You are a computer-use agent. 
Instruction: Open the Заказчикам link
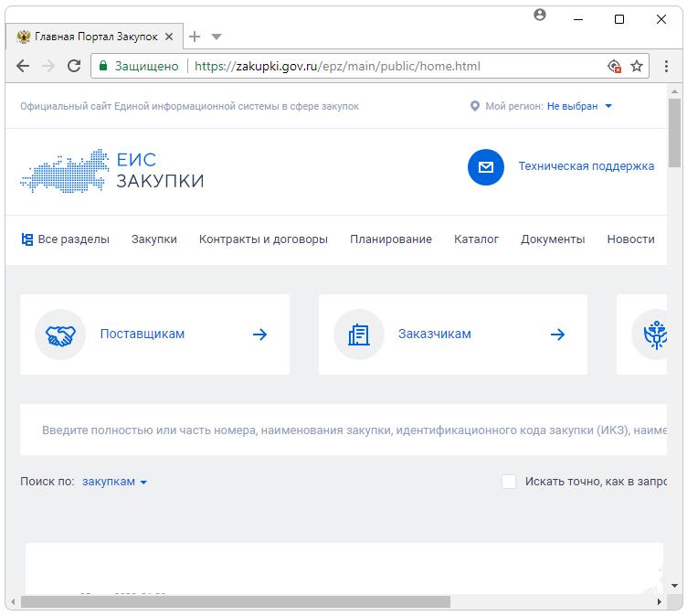(x=435, y=335)
